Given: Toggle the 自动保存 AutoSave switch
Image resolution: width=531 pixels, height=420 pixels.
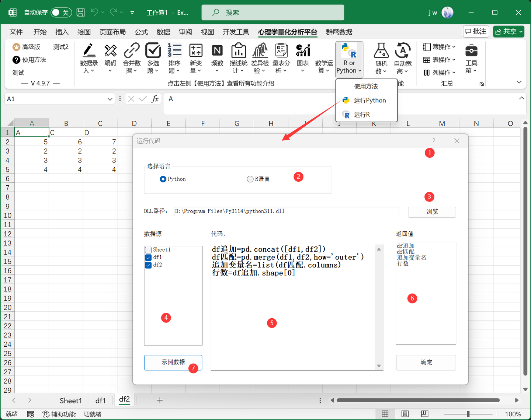Looking at the screenshot, I should click(61, 13).
